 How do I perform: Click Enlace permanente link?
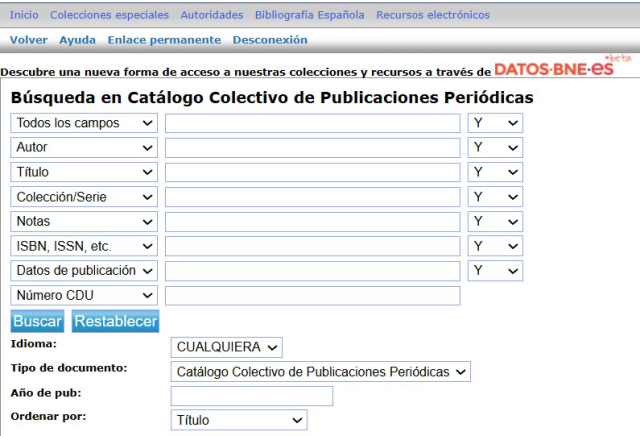point(164,40)
